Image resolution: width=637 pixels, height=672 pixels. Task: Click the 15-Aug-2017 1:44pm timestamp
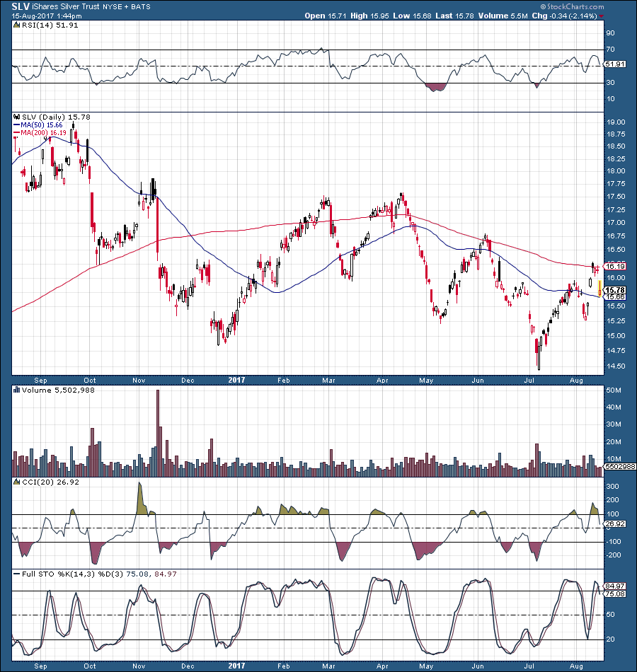tap(47, 16)
